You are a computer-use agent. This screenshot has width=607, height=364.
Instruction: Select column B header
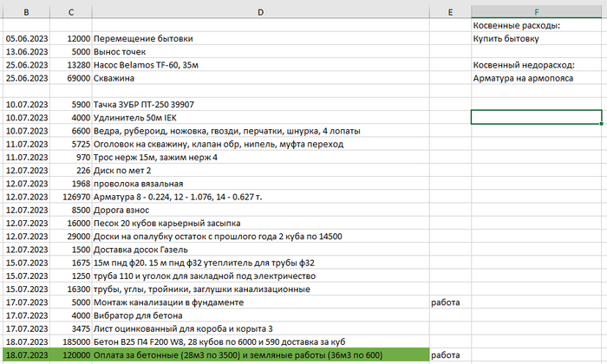25,10
